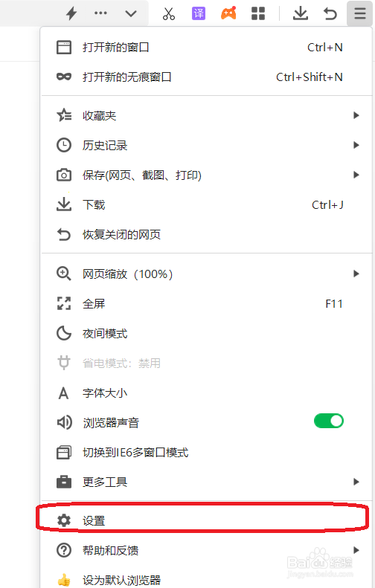Toggle the 浏览器声音 browser sound switch
Screen dimensions: 375x588
tap(329, 421)
